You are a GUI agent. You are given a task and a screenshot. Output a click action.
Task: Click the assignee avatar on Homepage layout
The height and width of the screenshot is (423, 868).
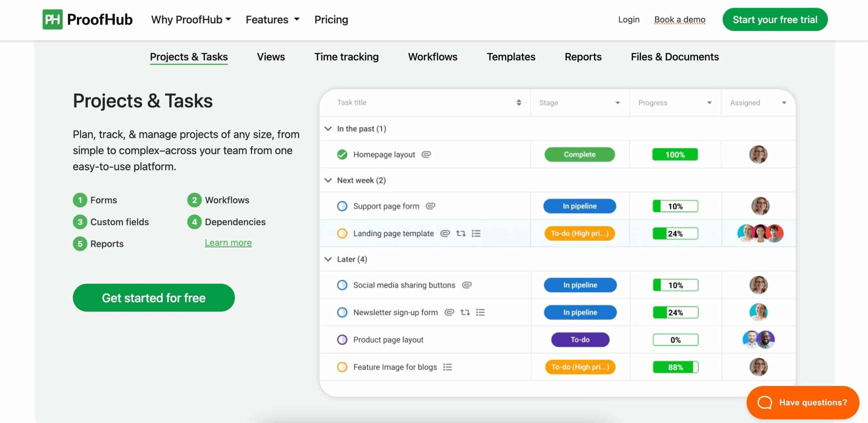(x=759, y=154)
